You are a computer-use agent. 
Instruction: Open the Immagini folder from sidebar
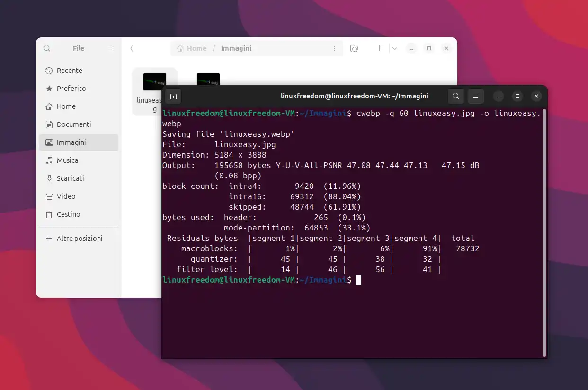coord(71,142)
